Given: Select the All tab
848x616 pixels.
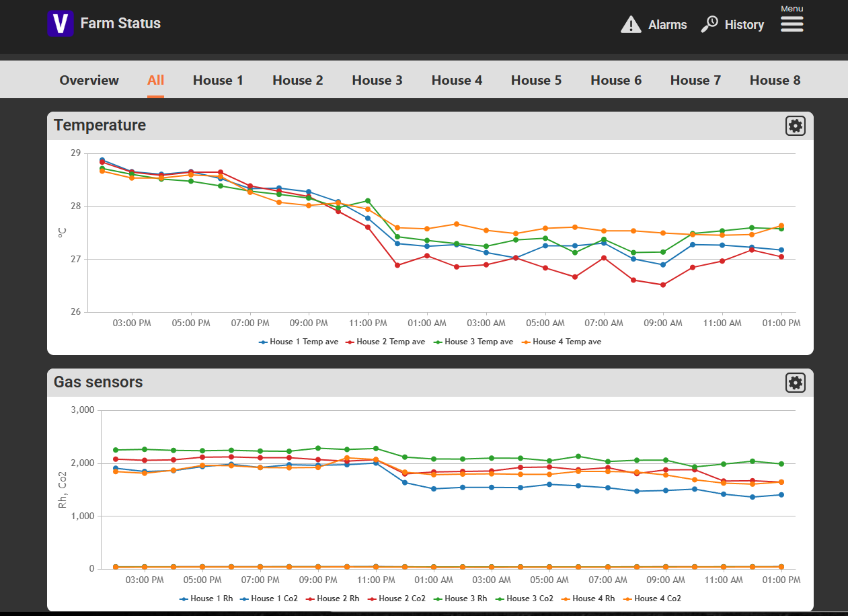Looking at the screenshot, I should [x=156, y=80].
